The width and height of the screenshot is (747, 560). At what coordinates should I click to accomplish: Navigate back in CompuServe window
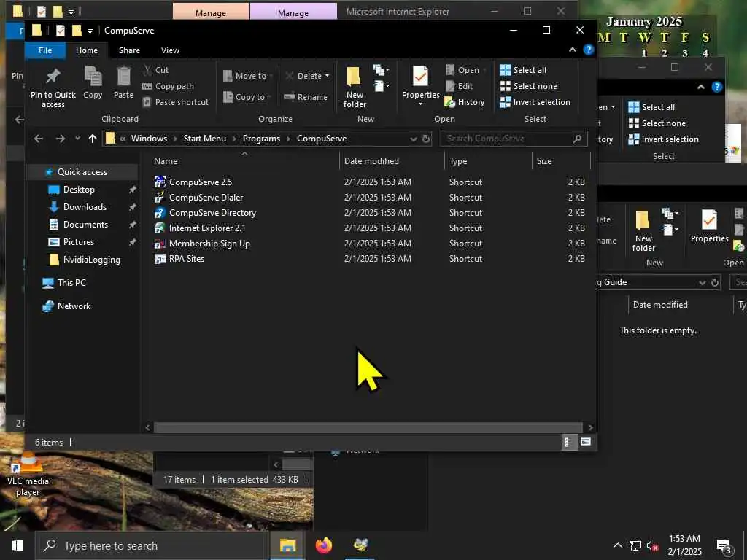pos(39,139)
